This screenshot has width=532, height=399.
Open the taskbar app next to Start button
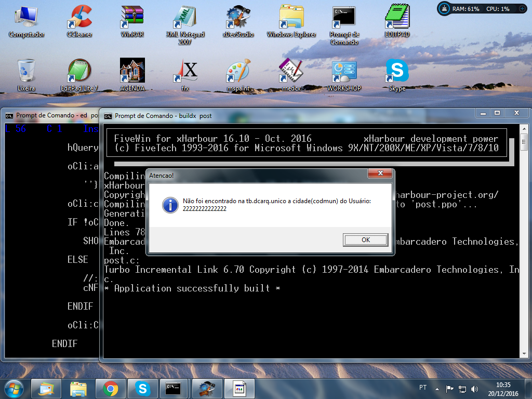click(x=46, y=389)
